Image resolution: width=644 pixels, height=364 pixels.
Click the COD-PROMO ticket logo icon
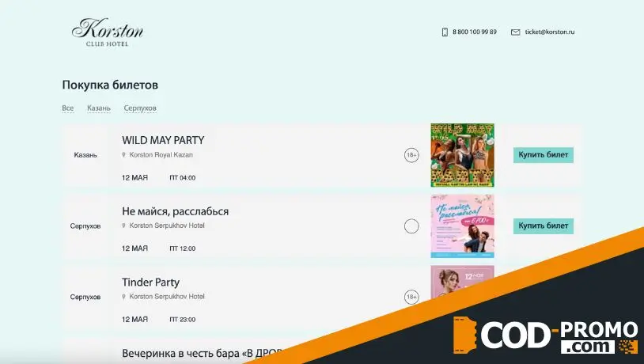pyautogui.click(x=464, y=335)
